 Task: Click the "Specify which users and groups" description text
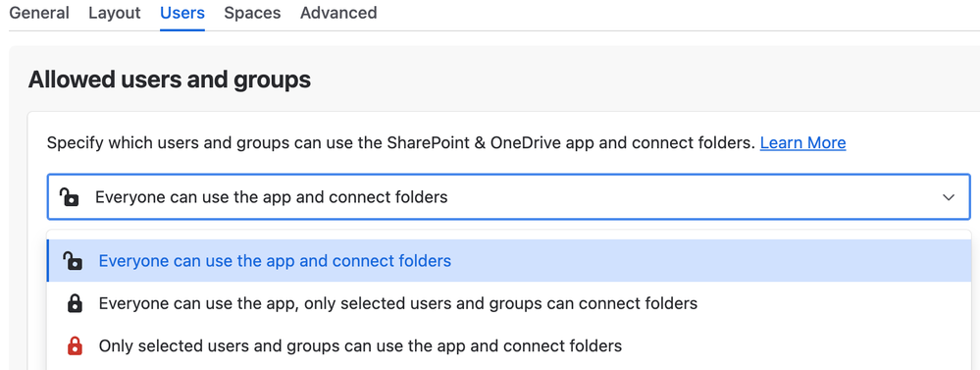tap(401, 143)
